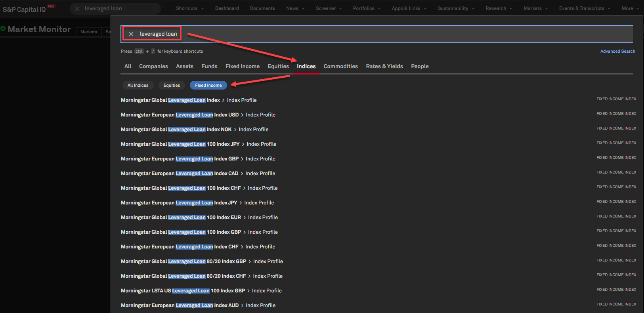Open Morningstar Global Leveraged Loan 100 Index JPY
The image size is (644, 313).
coord(199,144)
